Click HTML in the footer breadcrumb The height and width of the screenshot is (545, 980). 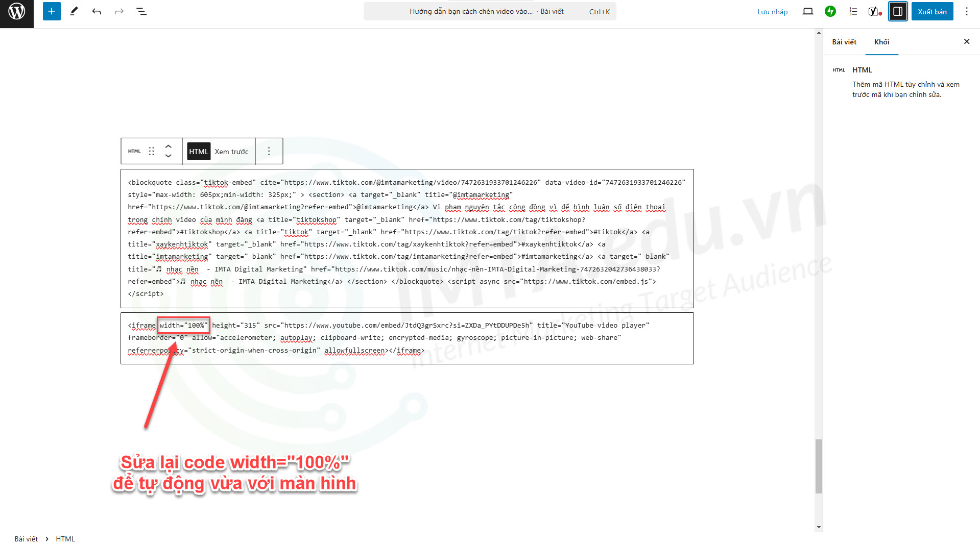click(65, 539)
